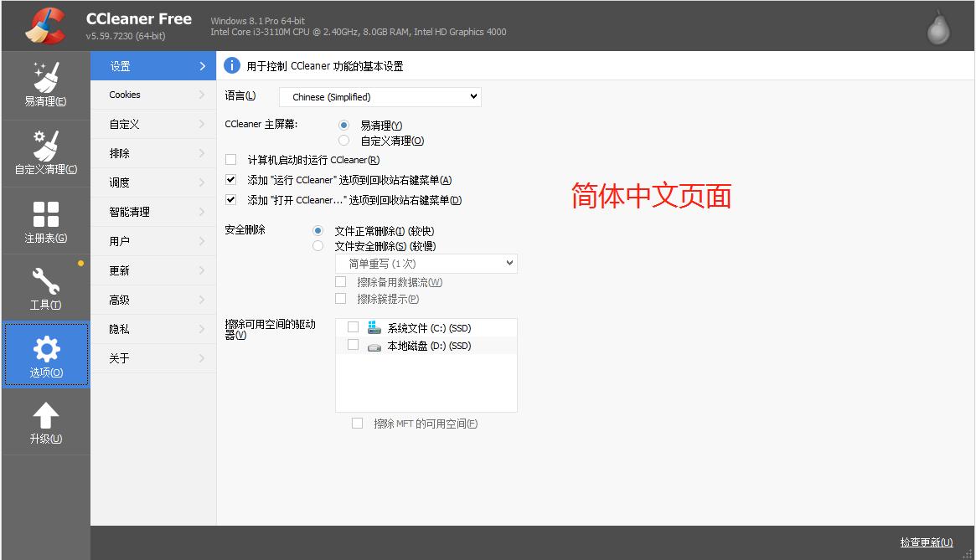Screen dimensions: 976x560
Task: Select 自定义清理 as the home screen
Action: point(342,140)
